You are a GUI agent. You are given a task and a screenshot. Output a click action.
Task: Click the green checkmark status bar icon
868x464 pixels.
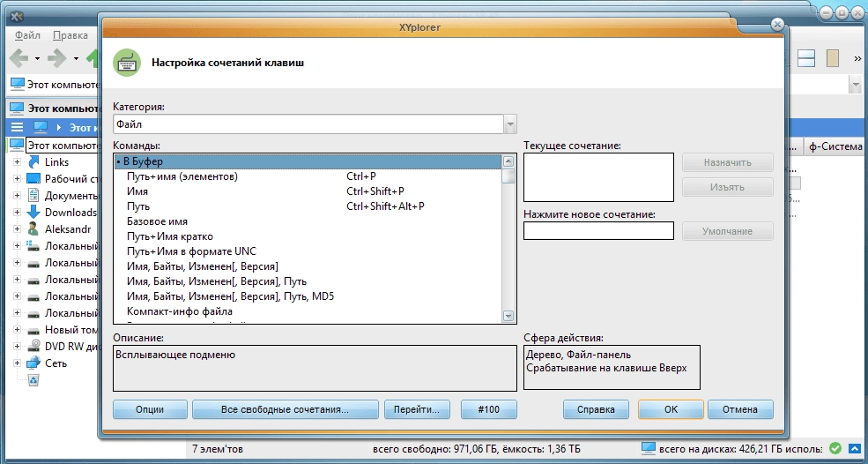pos(835,448)
